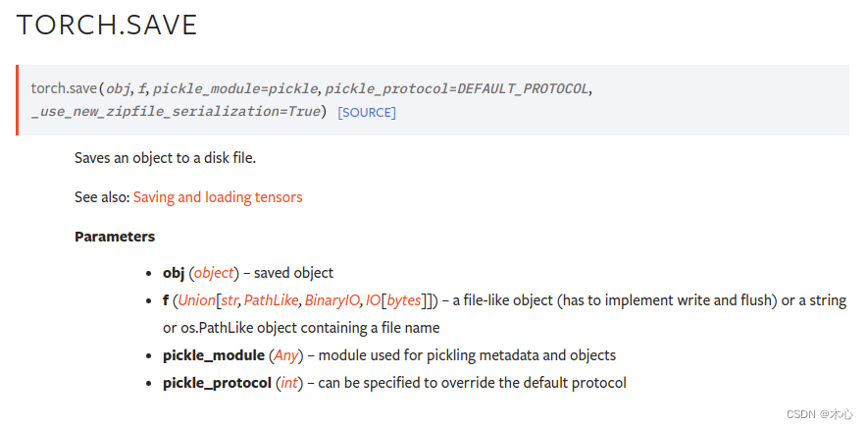Click the bold 'obj' parameter name
Image resolution: width=868 pixels, height=429 pixels.
[175, 273]
